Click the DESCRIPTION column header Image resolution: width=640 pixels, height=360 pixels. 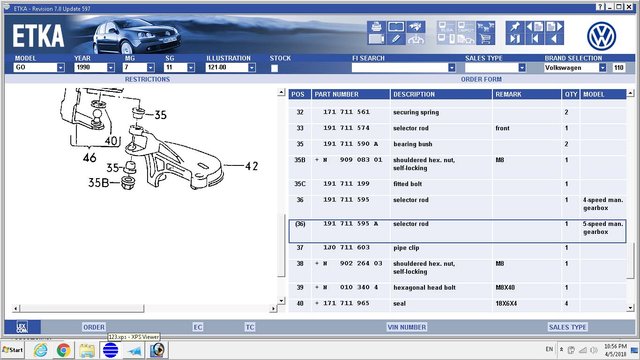click(x=441, y=94)
